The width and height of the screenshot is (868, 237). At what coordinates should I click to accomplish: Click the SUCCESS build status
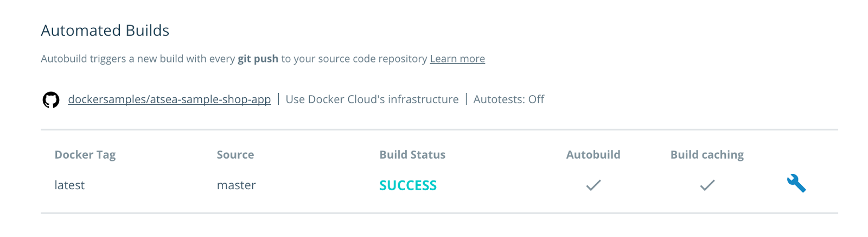pyautogui.click(x=408, y=185)
